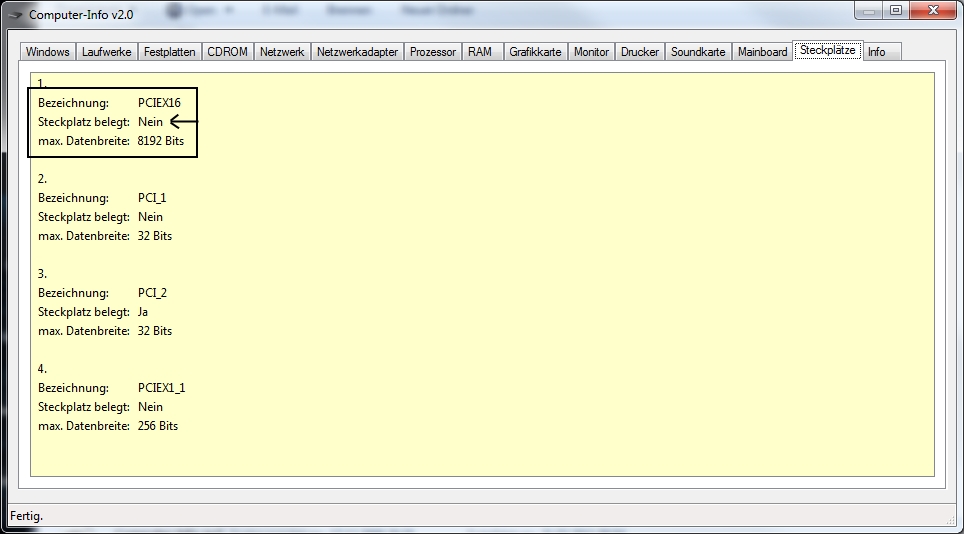Open the Info tab
The width and height of the screenshot is (964, 534).
pos(876,52)
